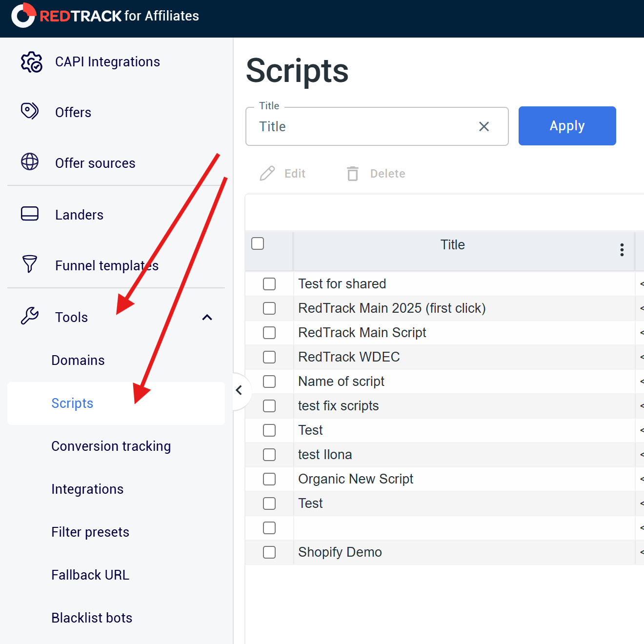Tick the RedTrack Main Script checkbox
This screenshot has width=644, height=644.
269,333
